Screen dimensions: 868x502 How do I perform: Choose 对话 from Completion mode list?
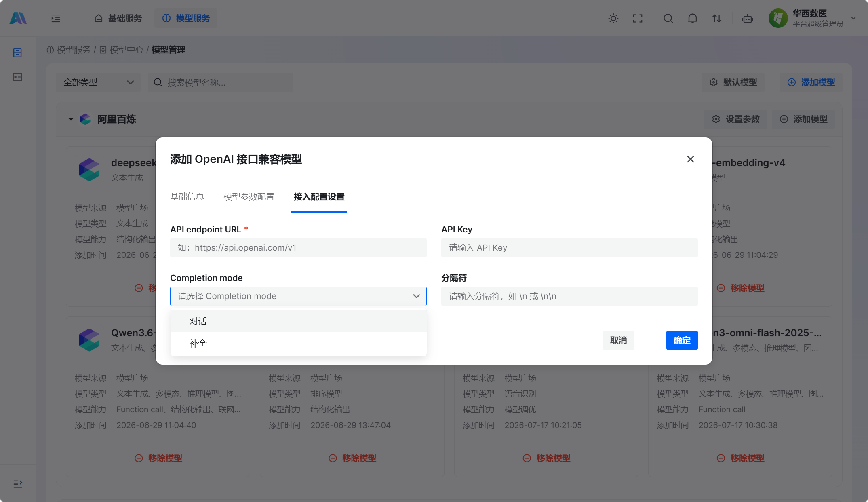click(298, 321)
